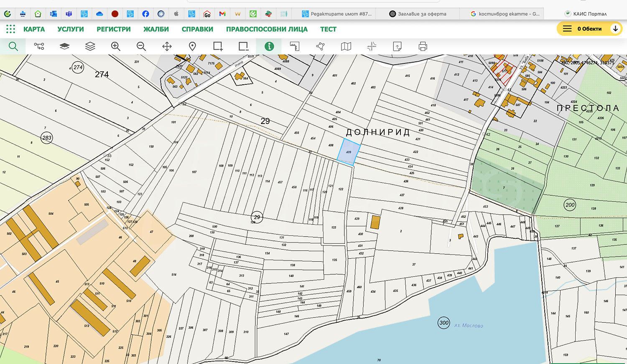Click parcel 147 near the reservoir
Screen dimensions: 627x364
(x=286, y=334)
